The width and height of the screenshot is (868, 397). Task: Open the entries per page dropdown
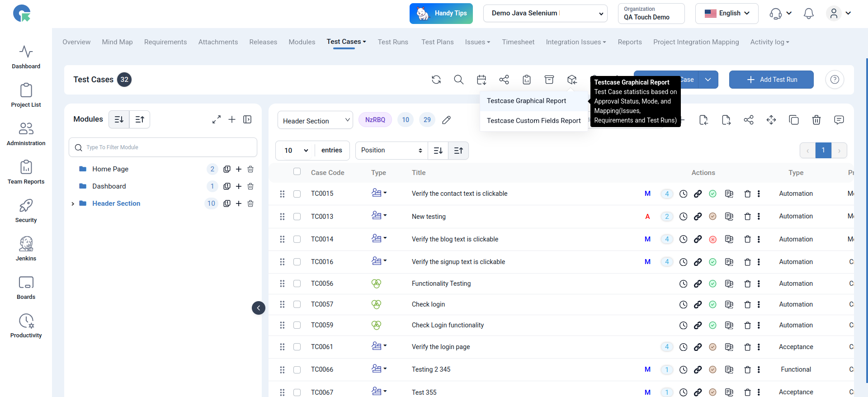(x=296, y=151)
